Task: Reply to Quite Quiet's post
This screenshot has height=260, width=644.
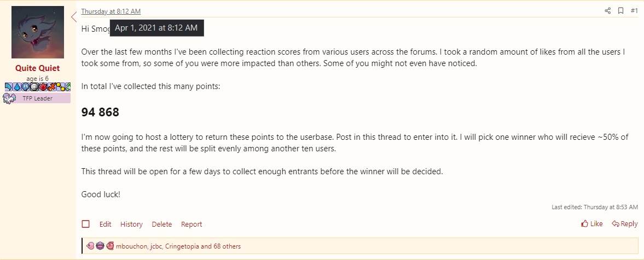Action: [x=625, y=224]
